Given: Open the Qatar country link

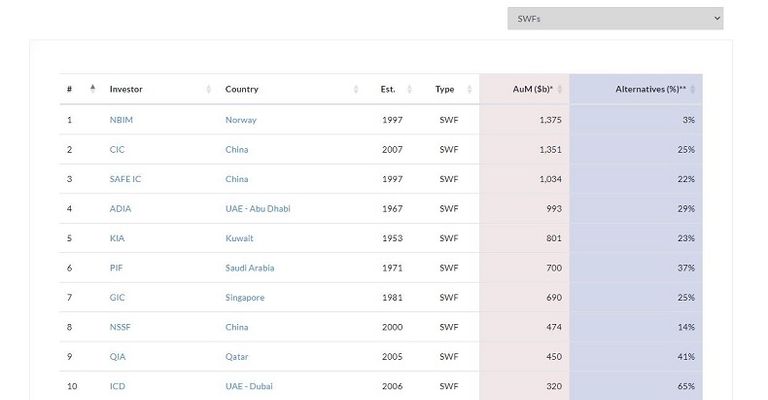Looking at the screenshot, I should click(x=237, y=357).
